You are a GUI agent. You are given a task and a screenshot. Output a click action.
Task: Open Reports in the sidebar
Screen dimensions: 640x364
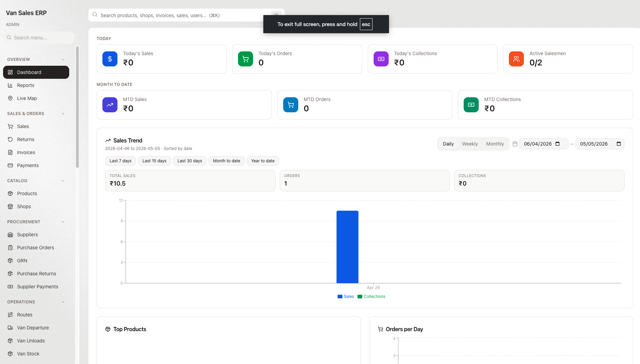coord(36,85)
